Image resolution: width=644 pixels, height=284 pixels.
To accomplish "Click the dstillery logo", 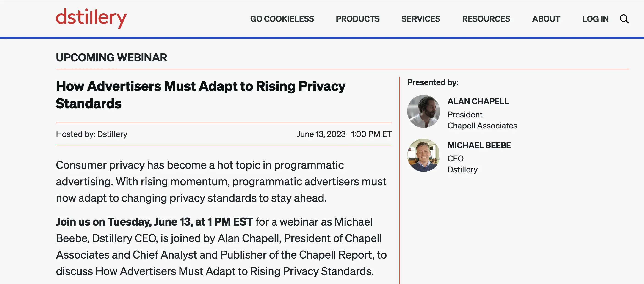I will click(91, 19).
